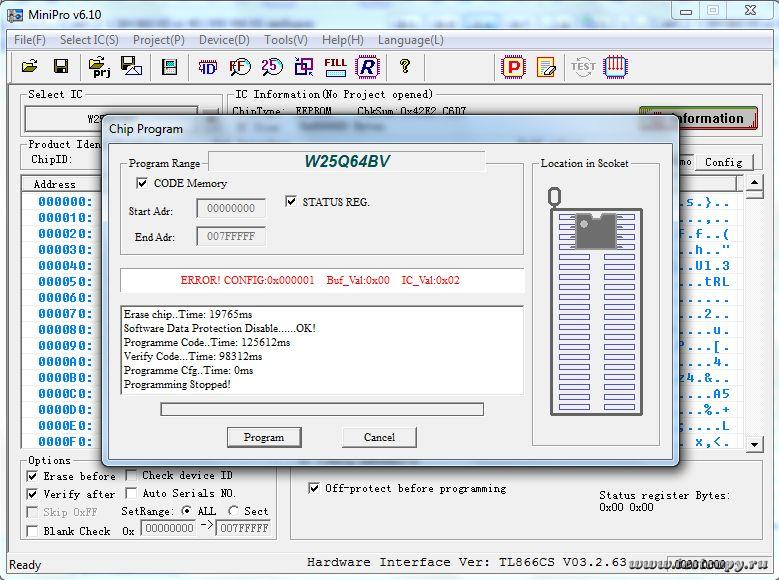Click Cancel in Chip Program dialog
The image size is (779, 580).
379,437
